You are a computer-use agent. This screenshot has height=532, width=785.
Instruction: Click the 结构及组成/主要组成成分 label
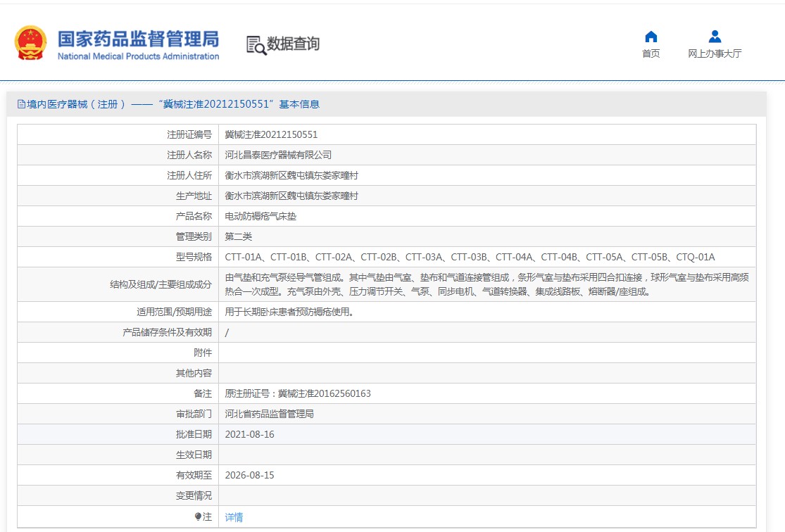point(161,284)
